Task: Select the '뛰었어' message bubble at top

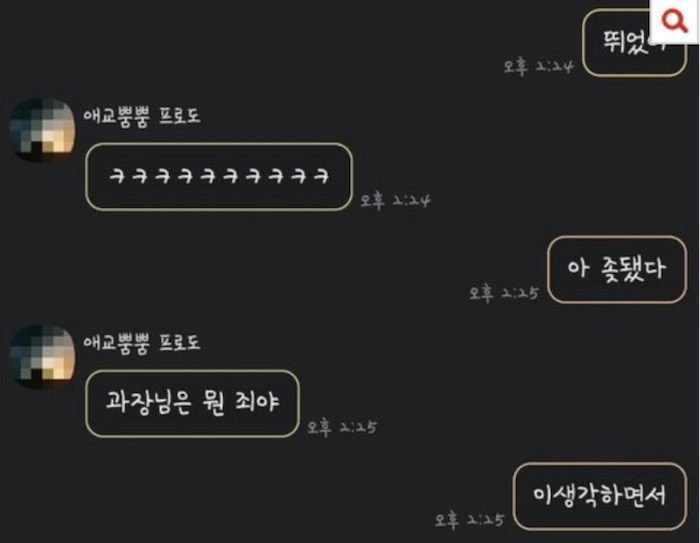Action: [x=634, y=42]
